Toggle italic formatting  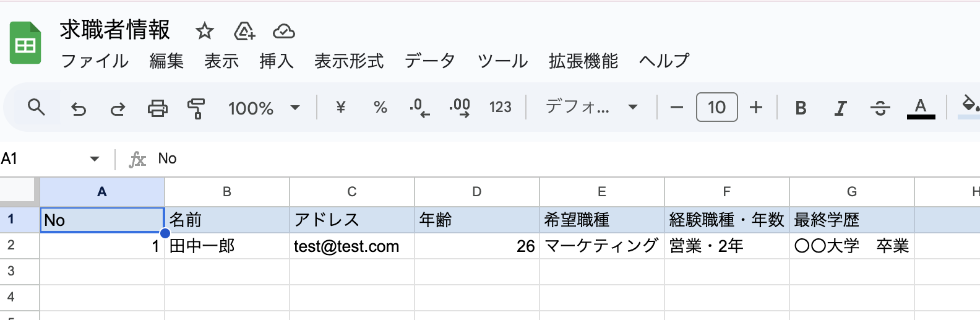[x=840, y=108]
